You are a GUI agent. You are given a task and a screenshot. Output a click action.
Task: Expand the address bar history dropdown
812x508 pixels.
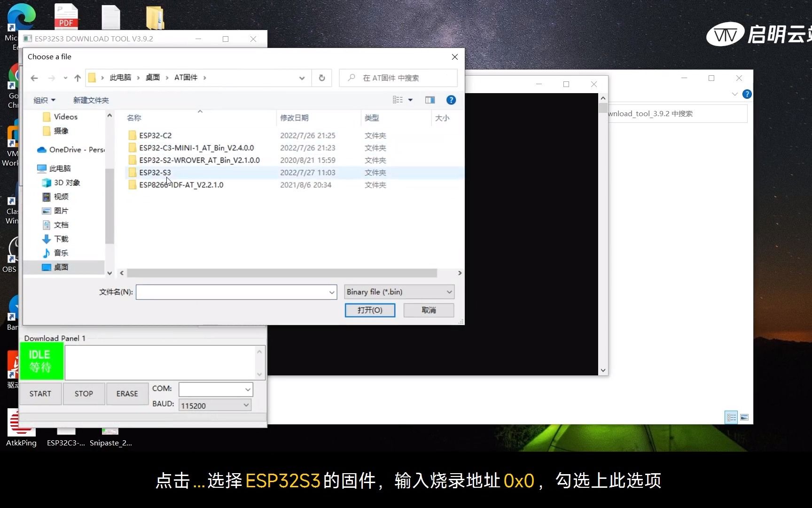[302, 78]
